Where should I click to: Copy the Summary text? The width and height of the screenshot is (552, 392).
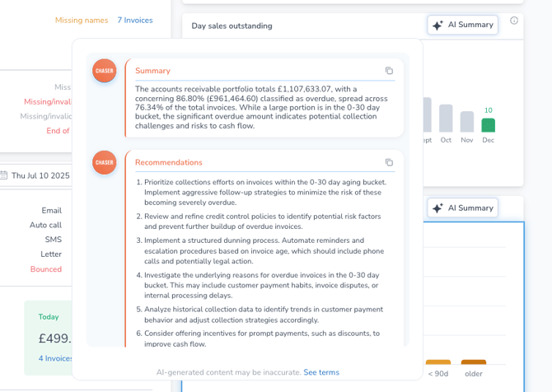(389, 71)
